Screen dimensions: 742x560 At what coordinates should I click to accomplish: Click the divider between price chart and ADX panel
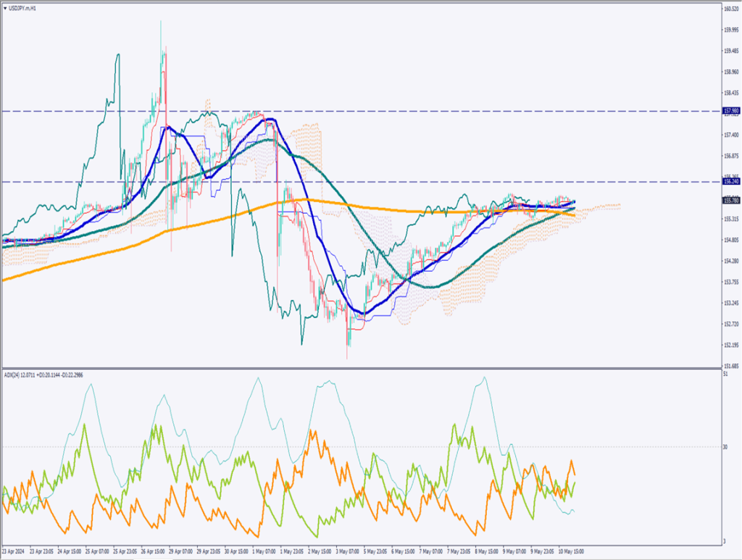coord(362,368)
